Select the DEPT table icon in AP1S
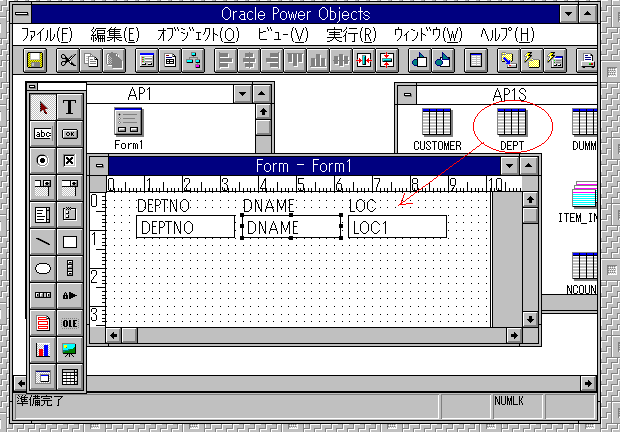This screenshot has height=432, width=620. pyautogui.click(x=512, y=130)
